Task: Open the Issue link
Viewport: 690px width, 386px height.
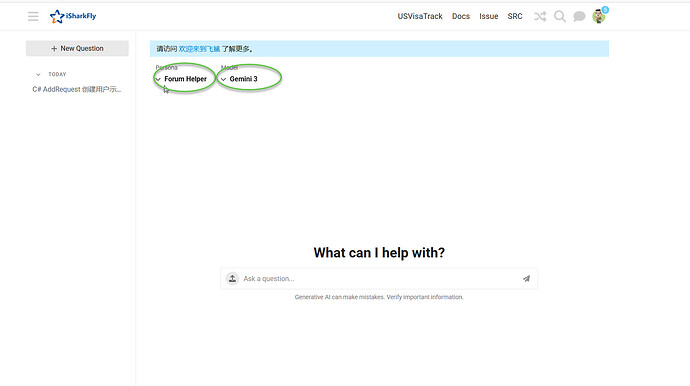Action: click(x=488, y=16)
